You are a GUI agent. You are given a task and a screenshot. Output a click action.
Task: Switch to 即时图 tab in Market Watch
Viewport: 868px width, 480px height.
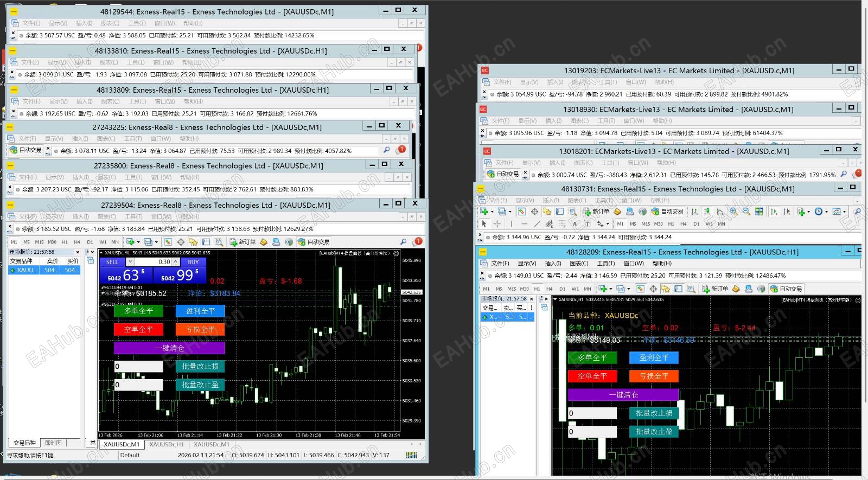tap(53, 443)
